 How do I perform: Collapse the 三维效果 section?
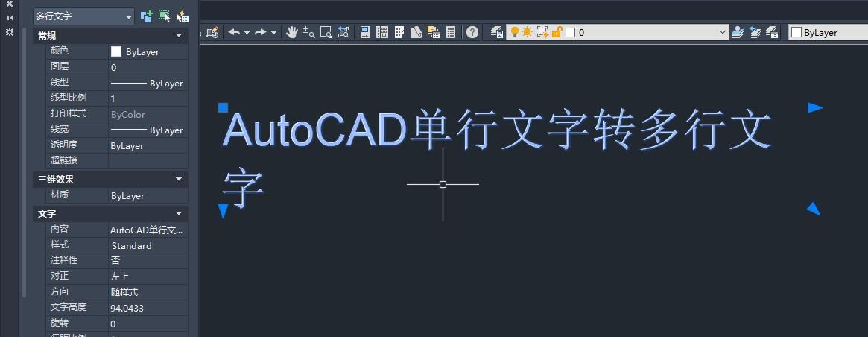tap(179, 179)
